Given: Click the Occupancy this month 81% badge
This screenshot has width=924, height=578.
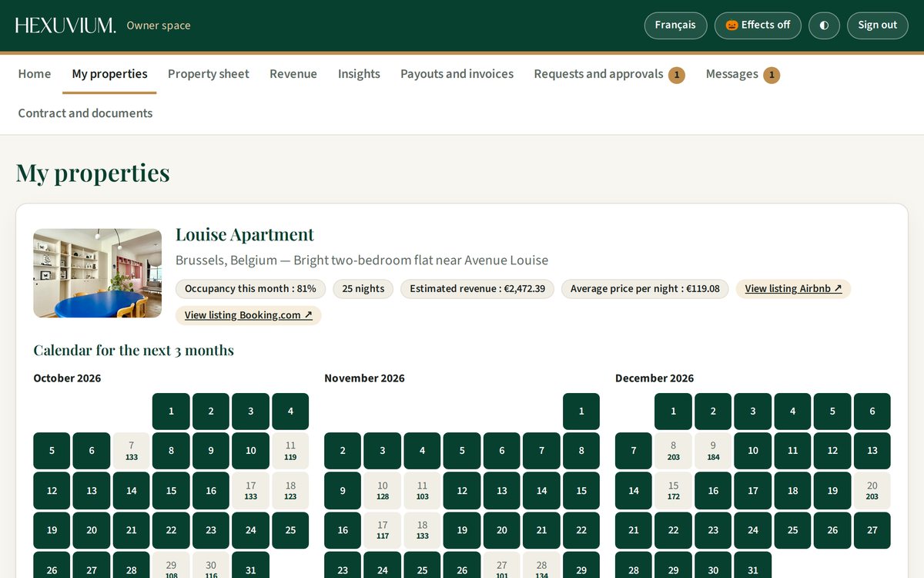Looking at the screenshot, I should pos(251,289).
